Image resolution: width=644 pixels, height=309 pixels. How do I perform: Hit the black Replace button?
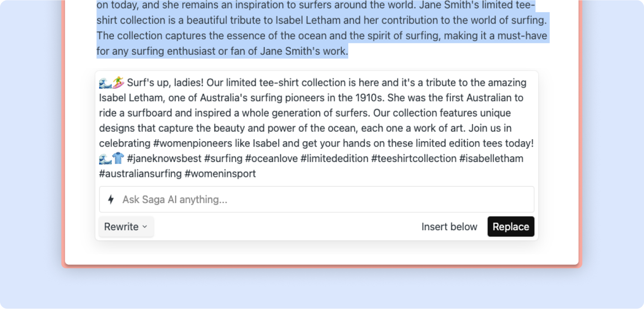[x=511, y=227]
